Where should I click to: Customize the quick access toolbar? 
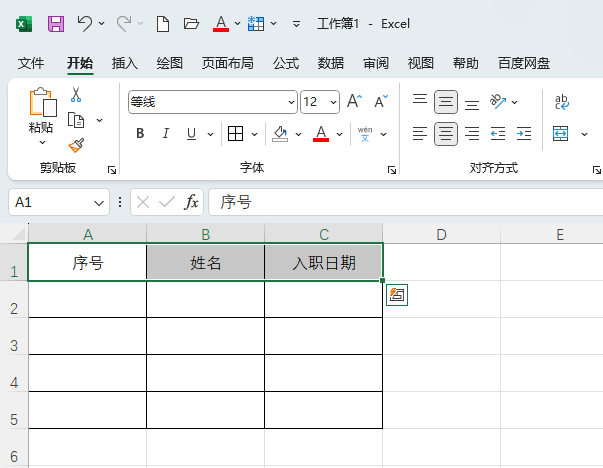coord(296,24)
